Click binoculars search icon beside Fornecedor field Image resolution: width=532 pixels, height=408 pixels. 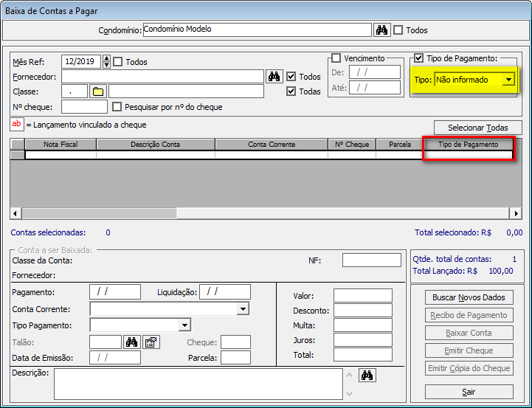pos(274,76)
